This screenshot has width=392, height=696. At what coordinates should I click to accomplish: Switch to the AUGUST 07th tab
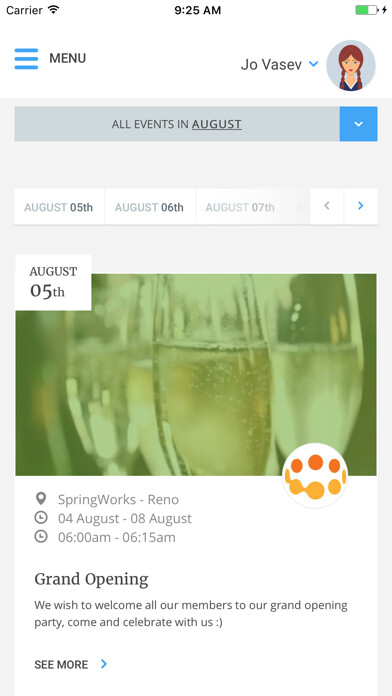[240, 207]
